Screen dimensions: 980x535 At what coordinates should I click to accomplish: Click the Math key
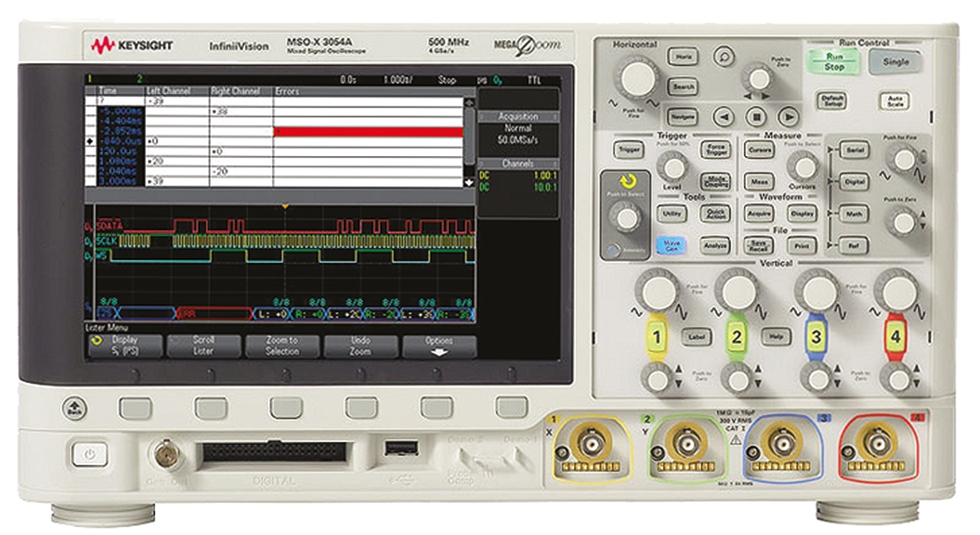point(854,212)
